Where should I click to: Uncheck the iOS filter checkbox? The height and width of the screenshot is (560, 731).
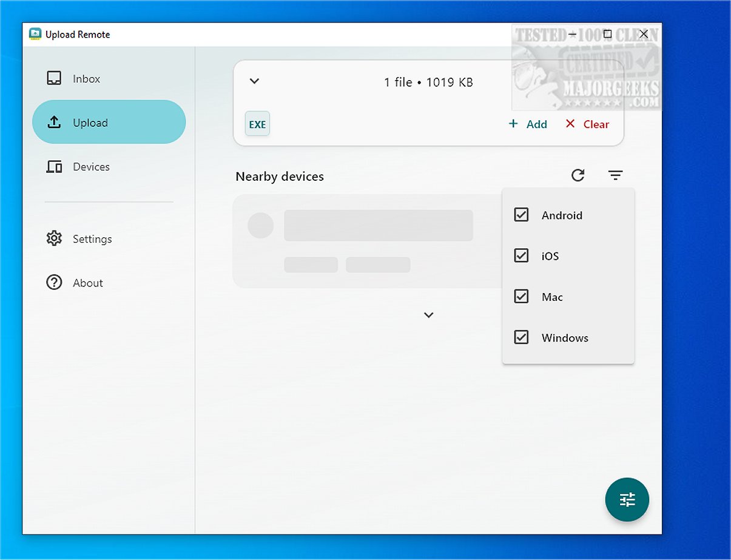(x=521, y=255)
